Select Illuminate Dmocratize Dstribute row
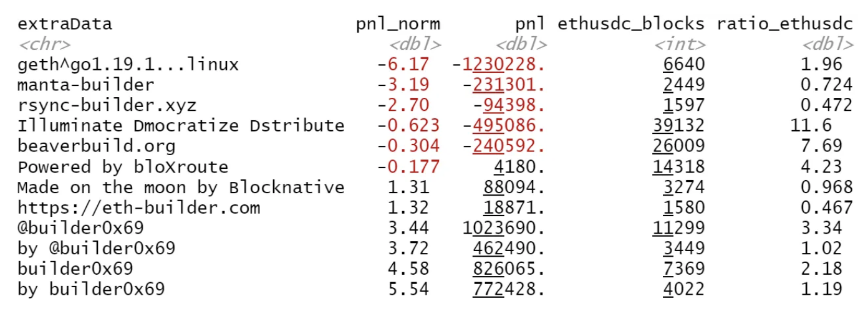The height and width of the screenshot is (314, 868). (181, 125)
